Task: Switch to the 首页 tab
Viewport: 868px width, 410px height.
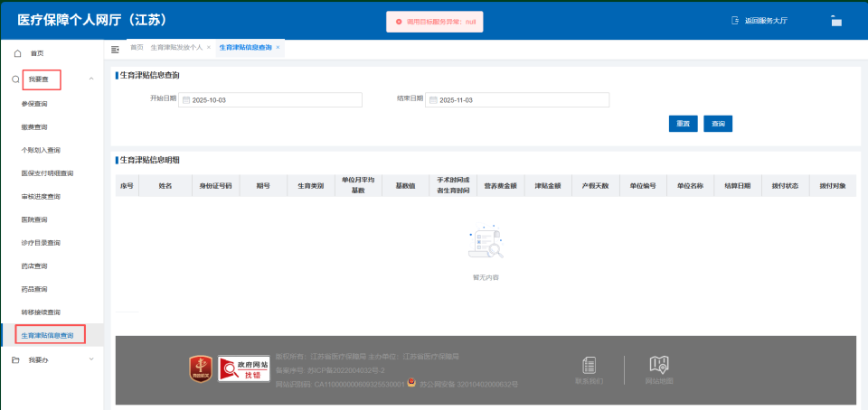Action: [x=137, y=48]
